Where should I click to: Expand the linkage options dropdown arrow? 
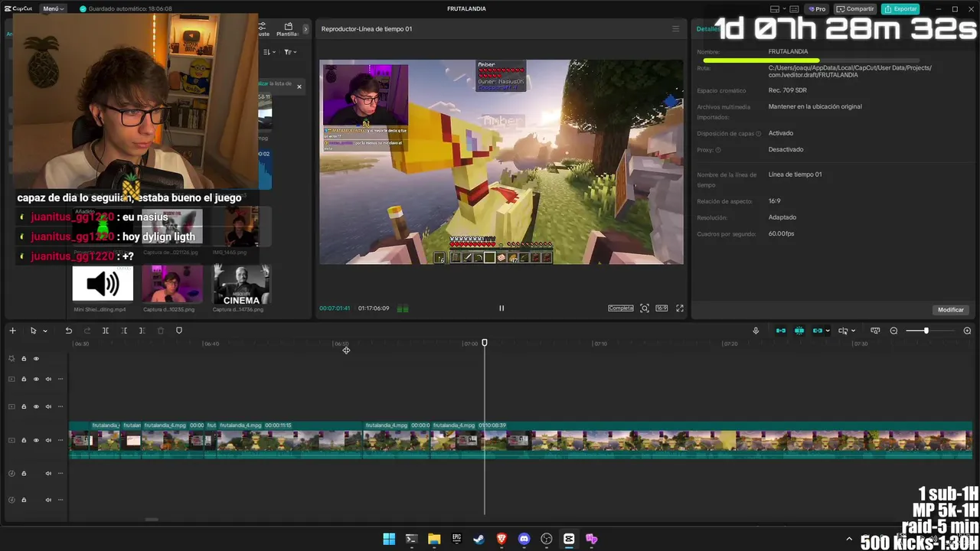(x=828, y=331)
